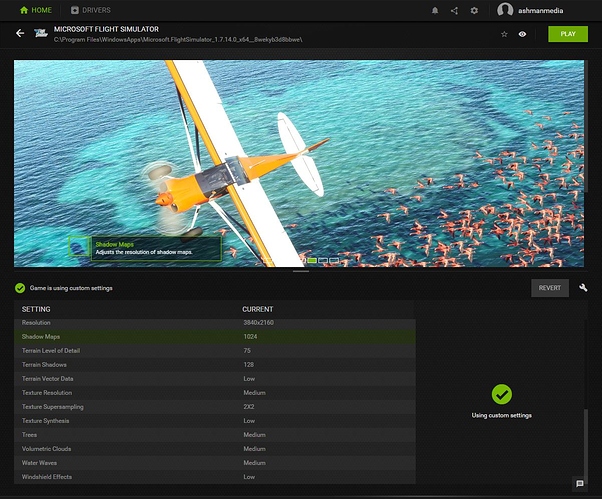Open custom settings wrench icon
The width and height of the screenshot is (602, 499).
coord(583,288)
